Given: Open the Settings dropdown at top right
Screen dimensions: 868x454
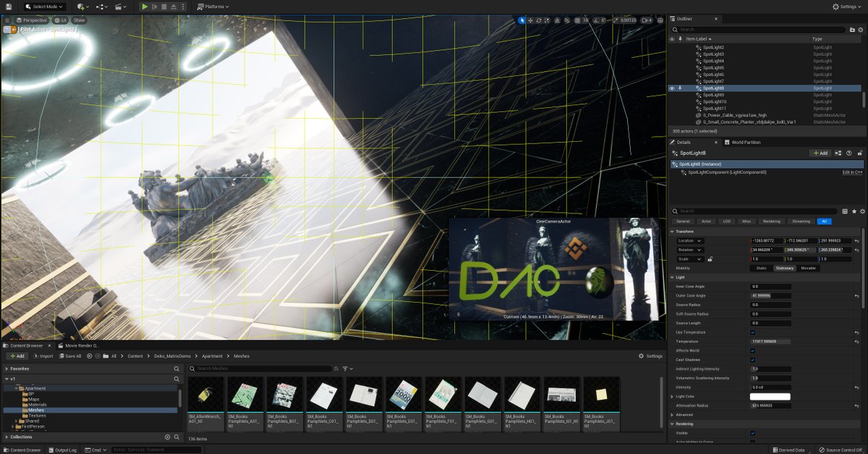Looking at the screenshot, I should pyautogui.click(x=848, y=7).
